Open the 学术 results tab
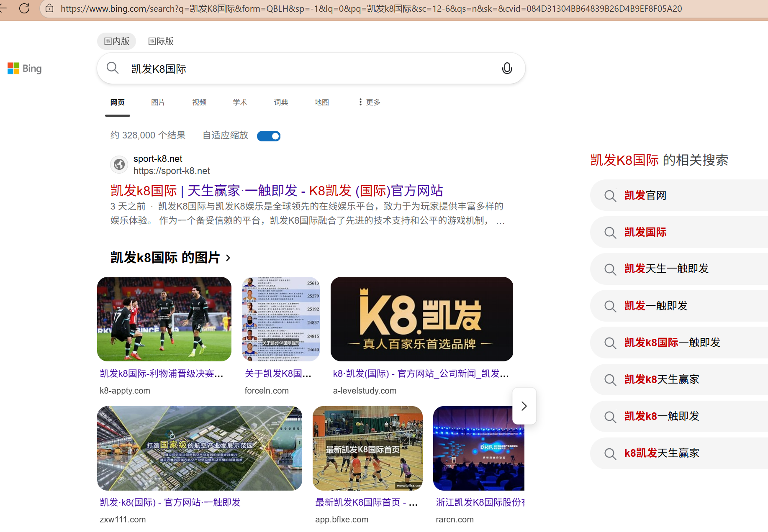768x532 pixels. click(240, 102)
